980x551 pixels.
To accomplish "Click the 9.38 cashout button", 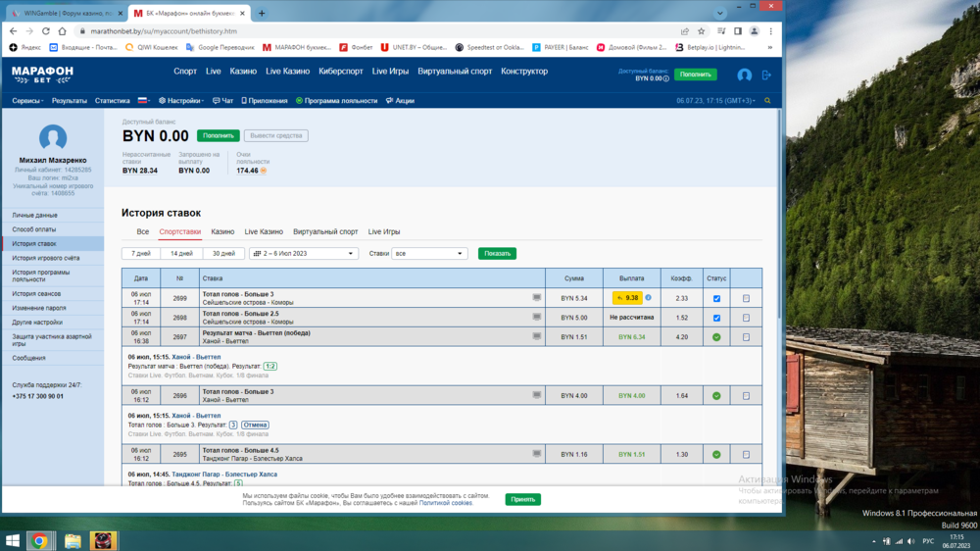I will pyautogui.click(x=626, y=298).
